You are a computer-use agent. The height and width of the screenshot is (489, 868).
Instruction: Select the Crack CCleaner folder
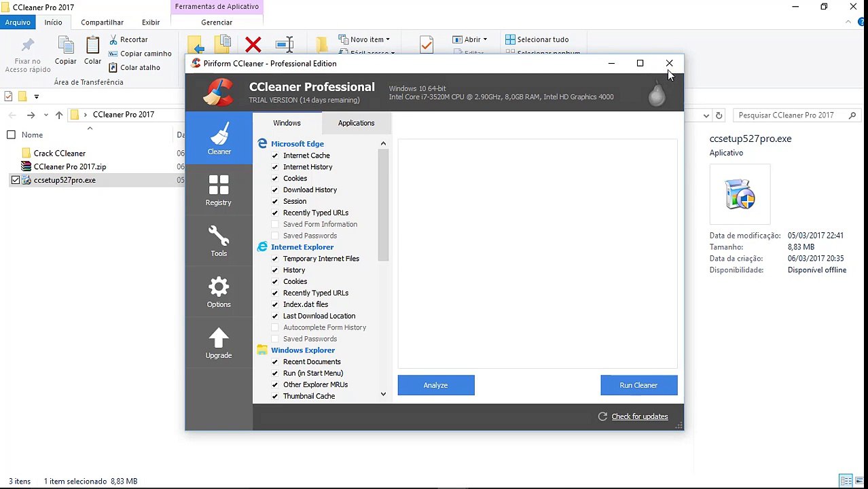(x=60, y=153)
